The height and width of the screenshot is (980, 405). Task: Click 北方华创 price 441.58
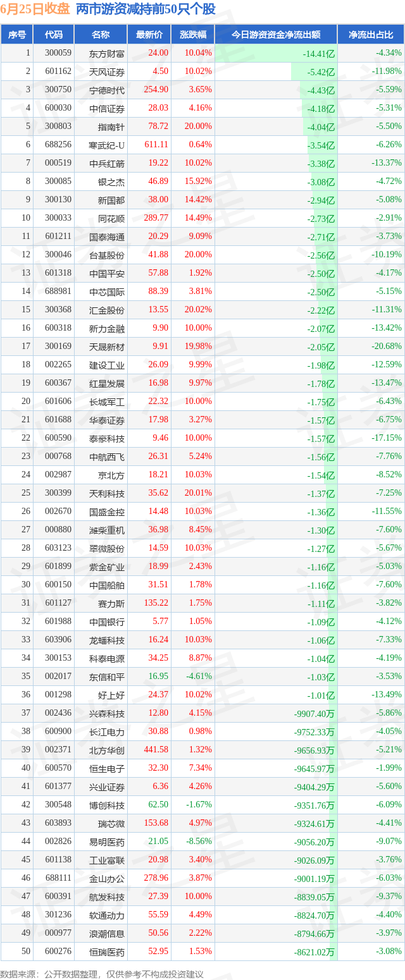[155, 750]
